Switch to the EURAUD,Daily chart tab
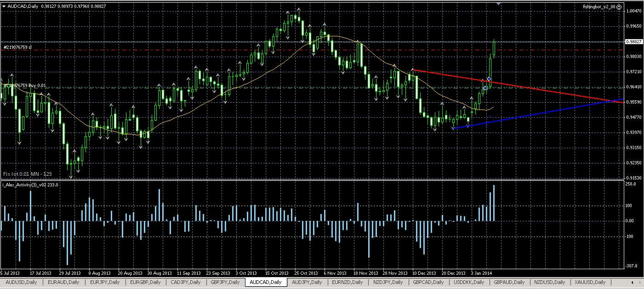644x289 pixels. pos(63,282)
